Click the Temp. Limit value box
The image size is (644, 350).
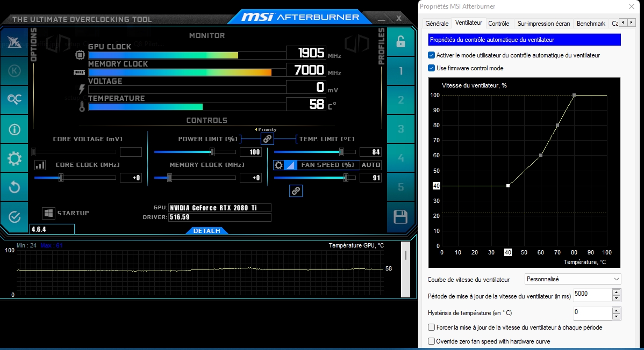point(370,152)
